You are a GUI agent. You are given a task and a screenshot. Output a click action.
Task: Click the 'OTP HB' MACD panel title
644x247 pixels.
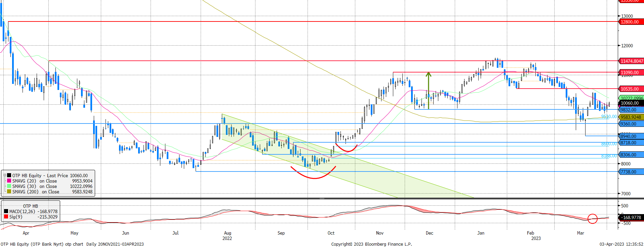(31, 206)
